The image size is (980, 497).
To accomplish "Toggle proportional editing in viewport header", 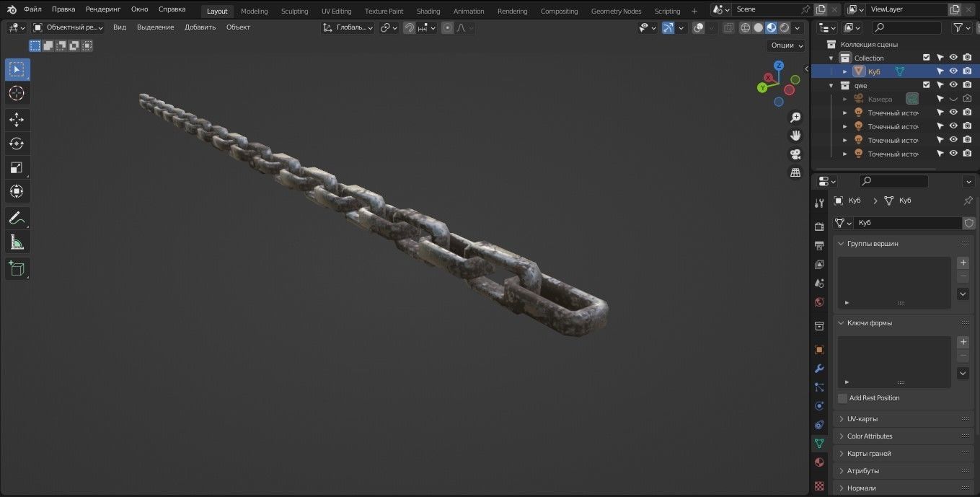I will pyautogui.click(x=448, y=27).
